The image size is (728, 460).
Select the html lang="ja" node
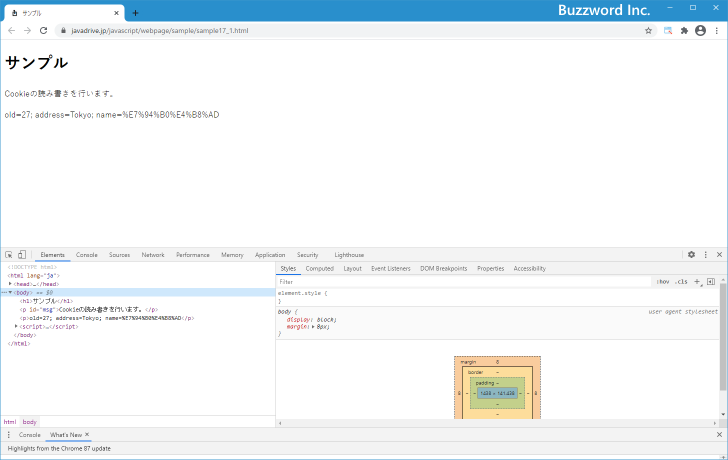coord(34,276)
